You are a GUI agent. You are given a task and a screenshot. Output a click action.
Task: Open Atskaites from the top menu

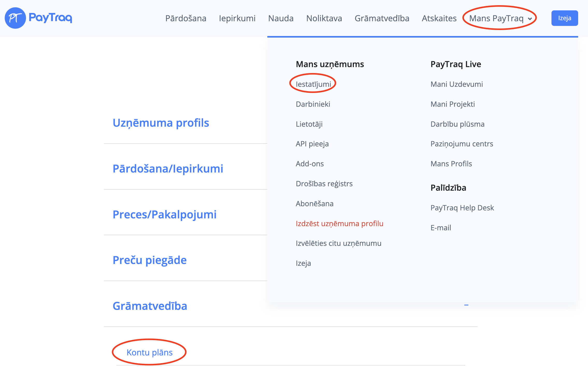[439, 18]
